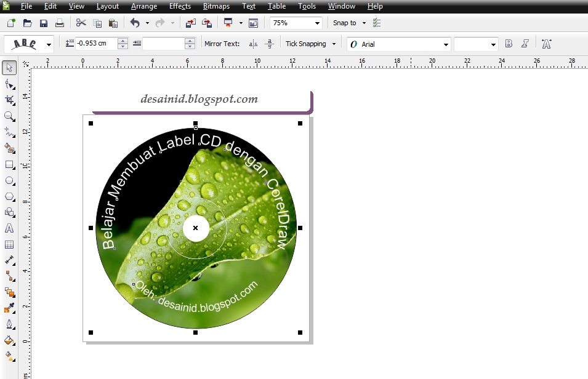The image size is (588, 379).
Task: Toggle Mirror Text horizontally
Action: [x=254, y=44]
